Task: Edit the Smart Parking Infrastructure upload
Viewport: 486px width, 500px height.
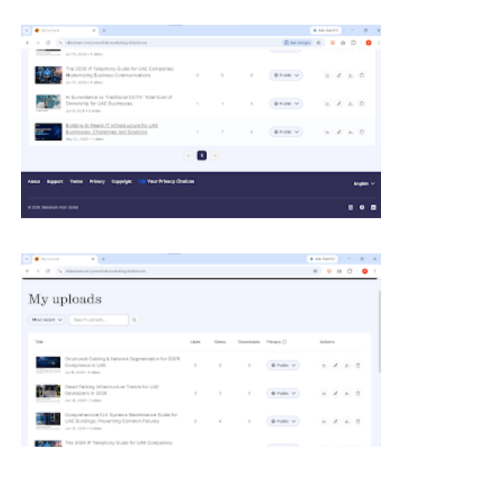Action: [335, 393]
